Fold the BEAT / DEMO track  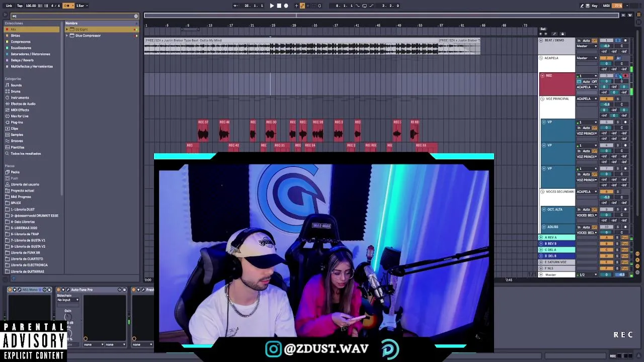[541, 40]
